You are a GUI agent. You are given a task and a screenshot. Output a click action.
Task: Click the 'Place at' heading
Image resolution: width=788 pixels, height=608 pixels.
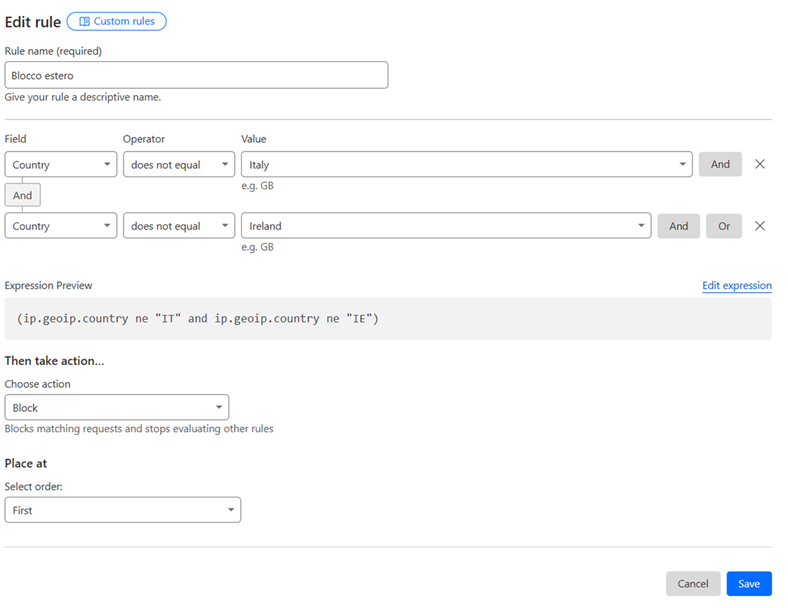(26, 463)
